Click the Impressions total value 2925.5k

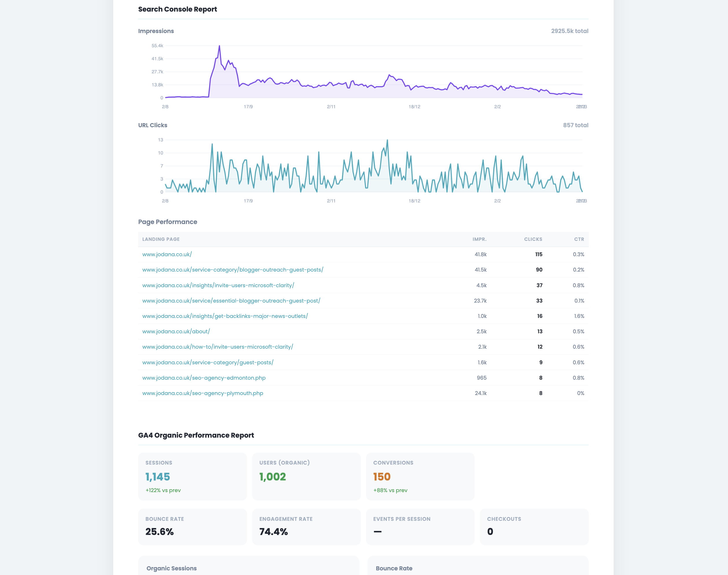tap(569, 31)
